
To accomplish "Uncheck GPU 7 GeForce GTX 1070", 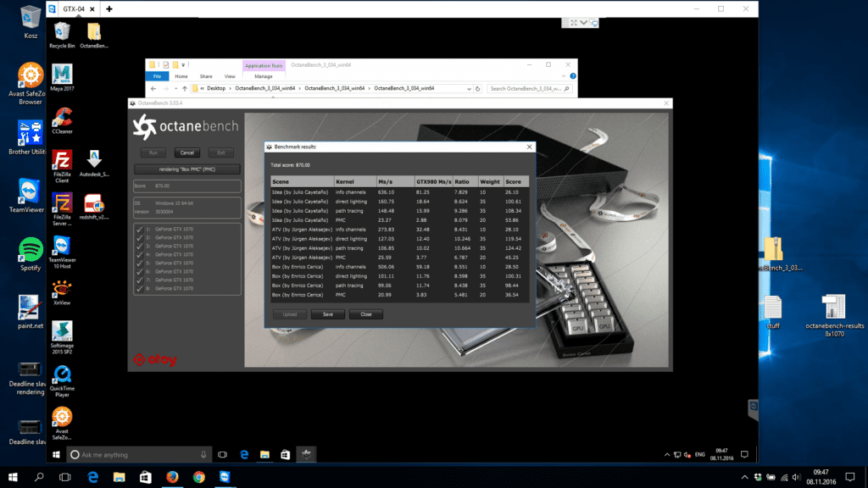I will 140,280.
